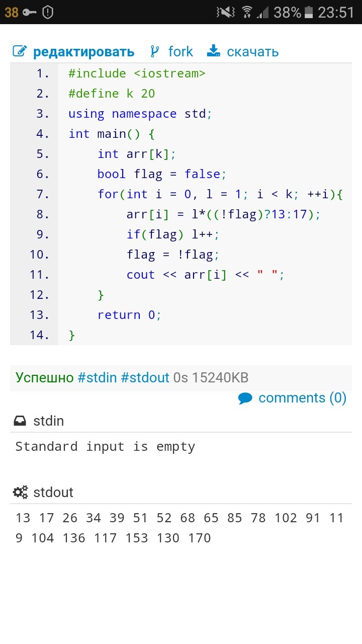Tap the Wi-Fi status icon
Screen dimensions: 362x644
(247, 12)
